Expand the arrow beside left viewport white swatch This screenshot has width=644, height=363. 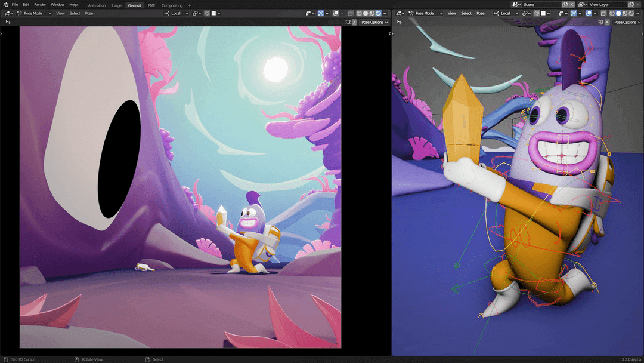[x=218, y=13]
